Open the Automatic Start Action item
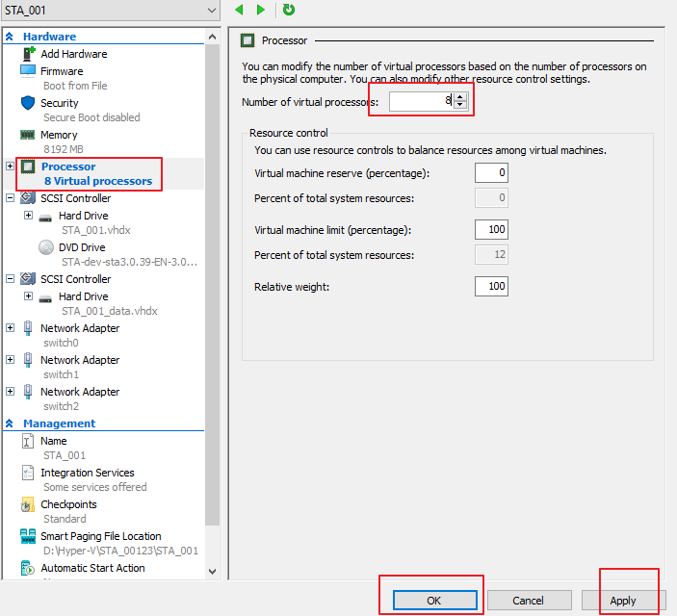The height and width of the screenshot is (616, 677). pos(92,568)
